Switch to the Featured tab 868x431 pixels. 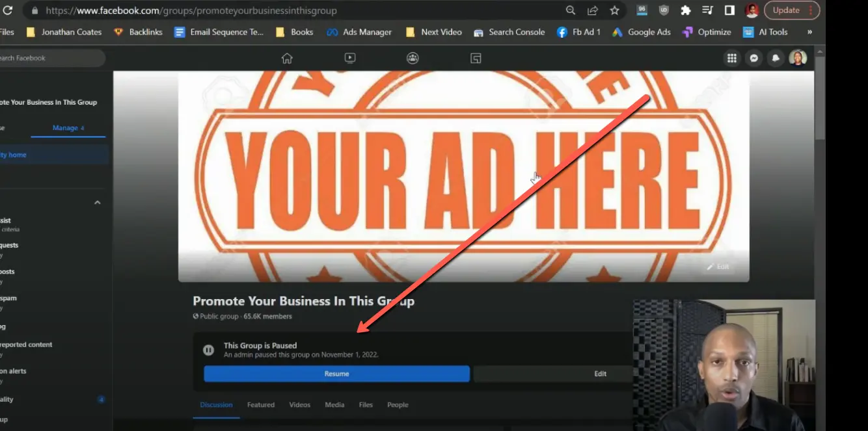point(260,404)
